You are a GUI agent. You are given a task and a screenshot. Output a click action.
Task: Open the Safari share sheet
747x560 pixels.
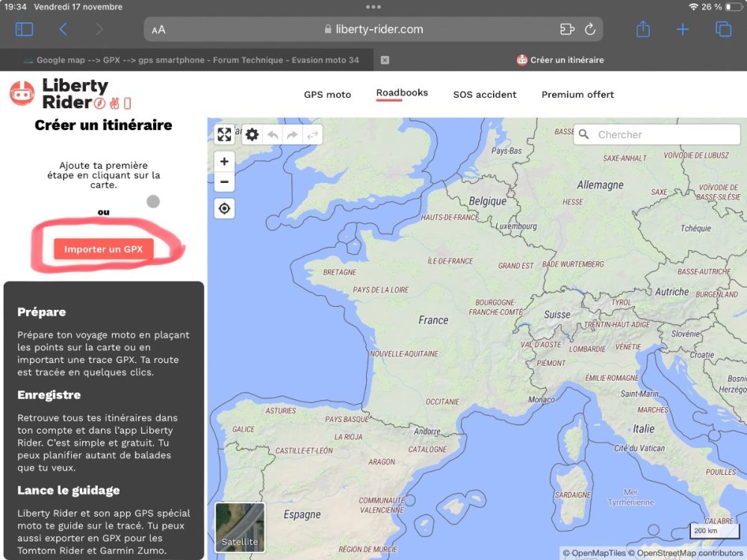coord(643,29)
